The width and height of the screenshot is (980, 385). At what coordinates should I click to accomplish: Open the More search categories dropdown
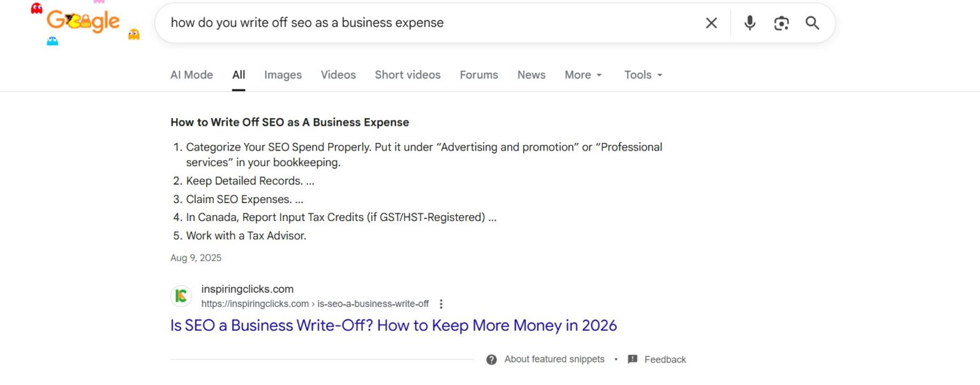click(x=582, y=75)
